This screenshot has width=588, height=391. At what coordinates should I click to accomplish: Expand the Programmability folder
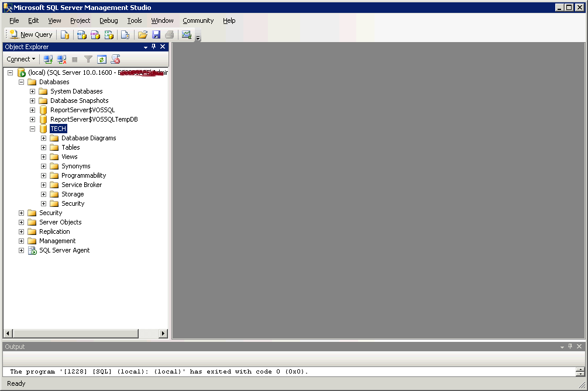(43, 176)
